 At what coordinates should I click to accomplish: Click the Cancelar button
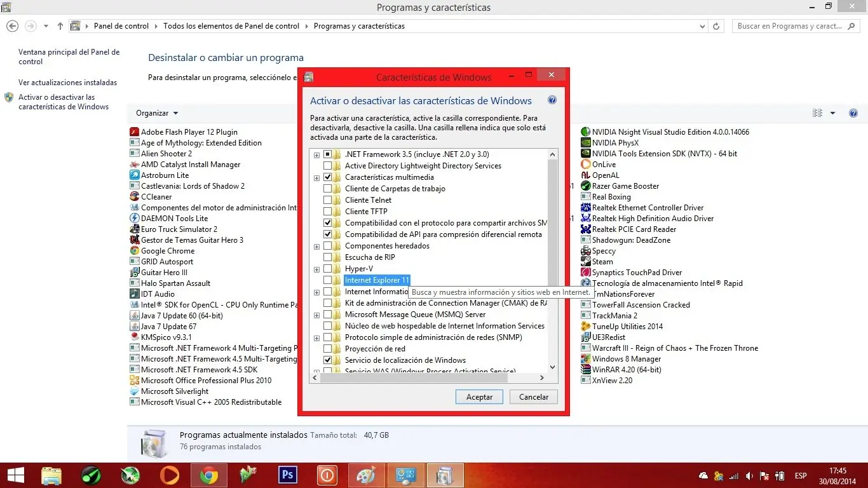[x=534, y=396]
